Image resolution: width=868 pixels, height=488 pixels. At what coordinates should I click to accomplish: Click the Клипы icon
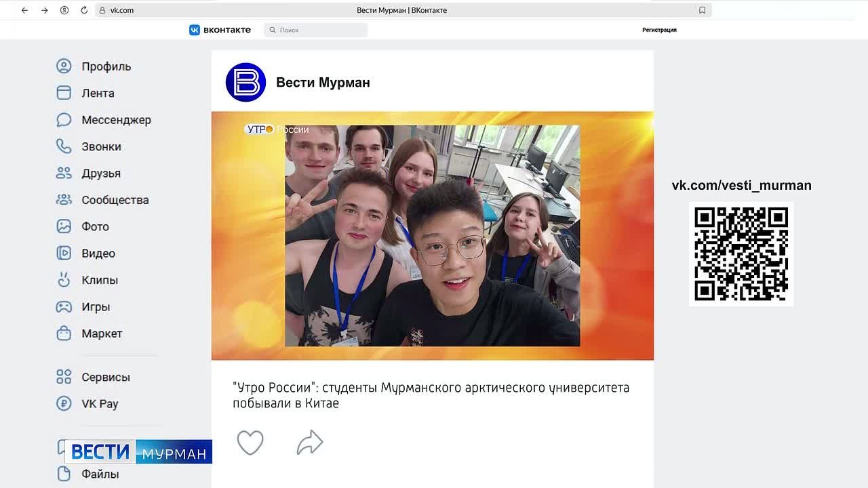coord(64,280)
